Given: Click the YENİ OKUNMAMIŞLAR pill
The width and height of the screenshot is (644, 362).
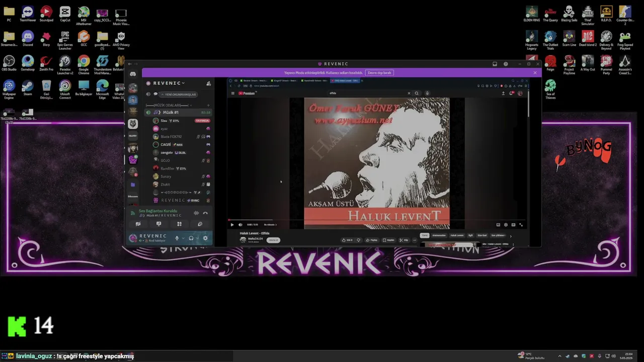Looking at the screenshot, I should point(179,95).
